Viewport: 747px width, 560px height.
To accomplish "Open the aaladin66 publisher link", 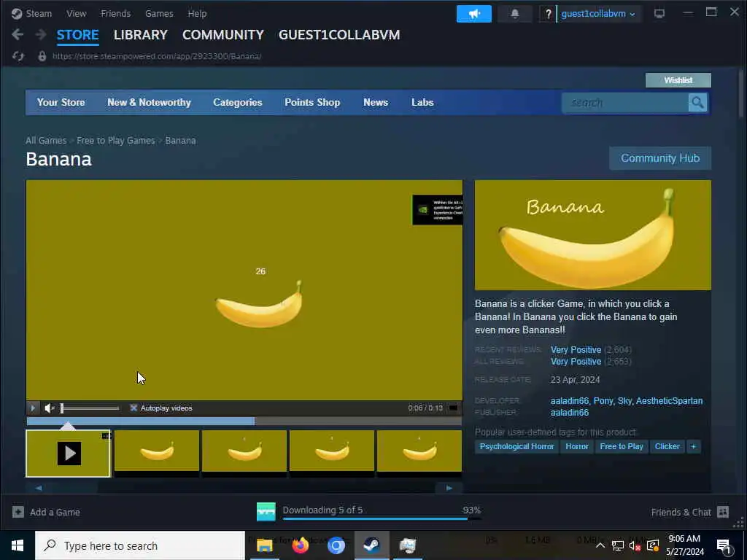I will click(569, 413).
